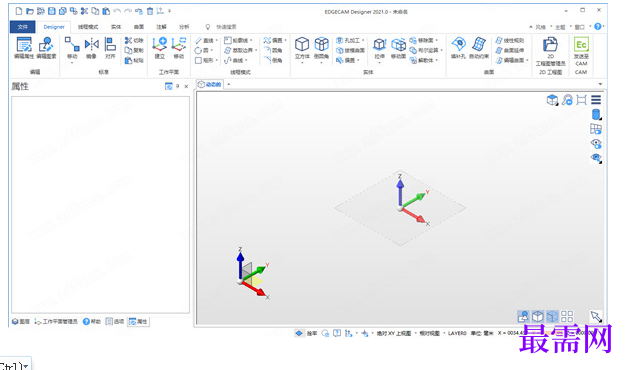Open the Layers (图层) bottom panel tab
This screenshot has height=370, width=631.
coord(21,321)
